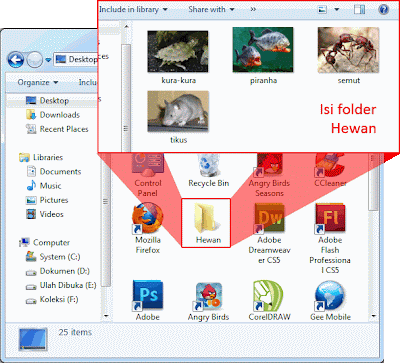Click the Back navigation arrow button

tap(16, 60)
